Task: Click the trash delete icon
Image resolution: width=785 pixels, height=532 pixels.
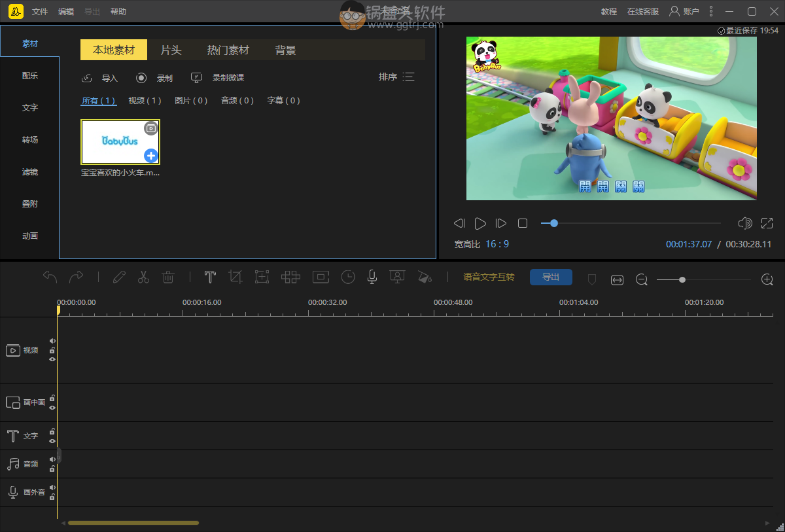Action: pos(168,277)
